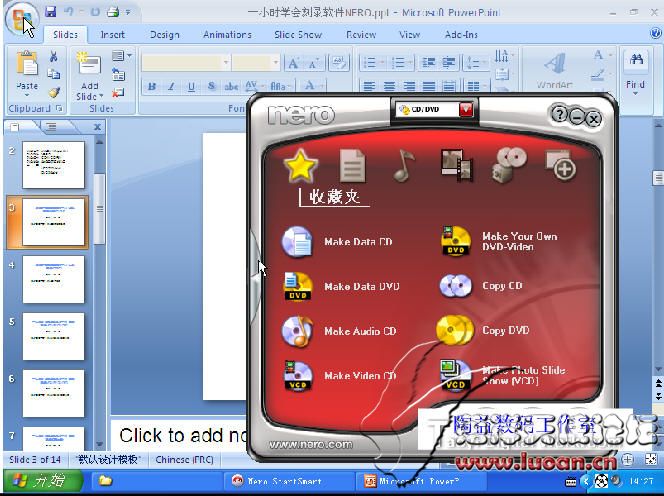Viewport: 664px width, 496px height.
Task: Expand Customize Quick Access Toolbar arrow
Action: click(128, 12)
